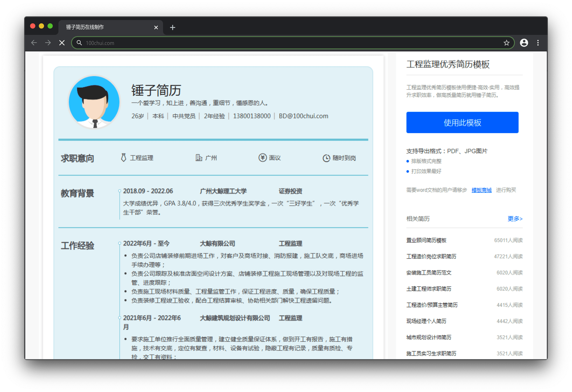572x392 pixels.
Task: Click the date range 2021年6月 - 2022年6月
Action: 152,322
